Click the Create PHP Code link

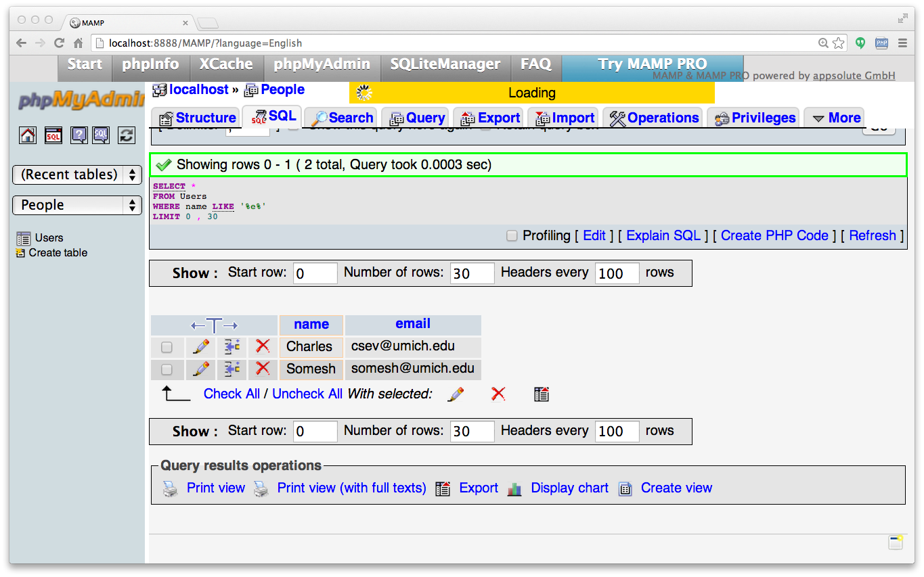tap(774, 235)
